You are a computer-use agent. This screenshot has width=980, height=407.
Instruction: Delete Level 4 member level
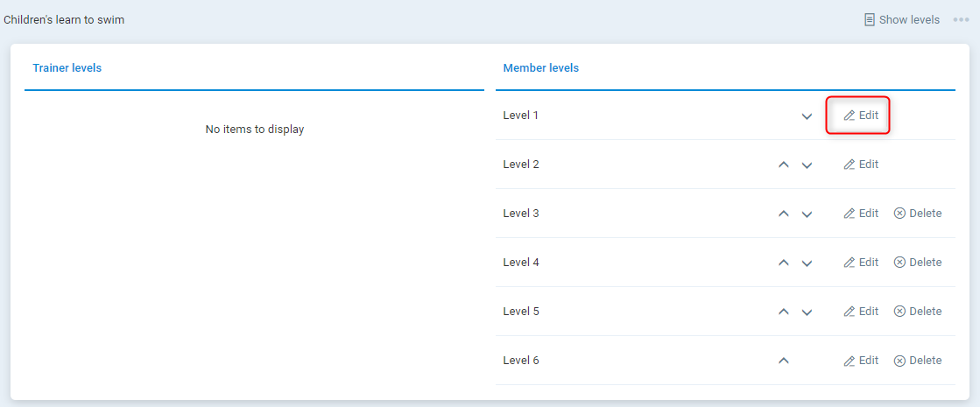click(x=917, y=263)
